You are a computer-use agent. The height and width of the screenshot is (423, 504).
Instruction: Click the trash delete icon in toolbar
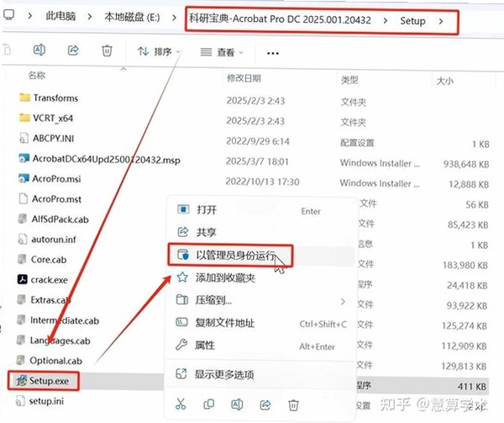(x=107, y=50)
